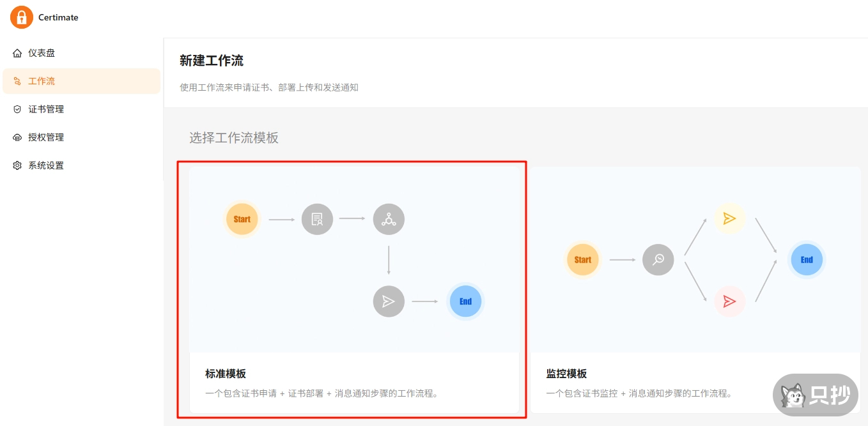Select the 标准模板 card title
Screen dimensions: 868x426
(226, 374)
